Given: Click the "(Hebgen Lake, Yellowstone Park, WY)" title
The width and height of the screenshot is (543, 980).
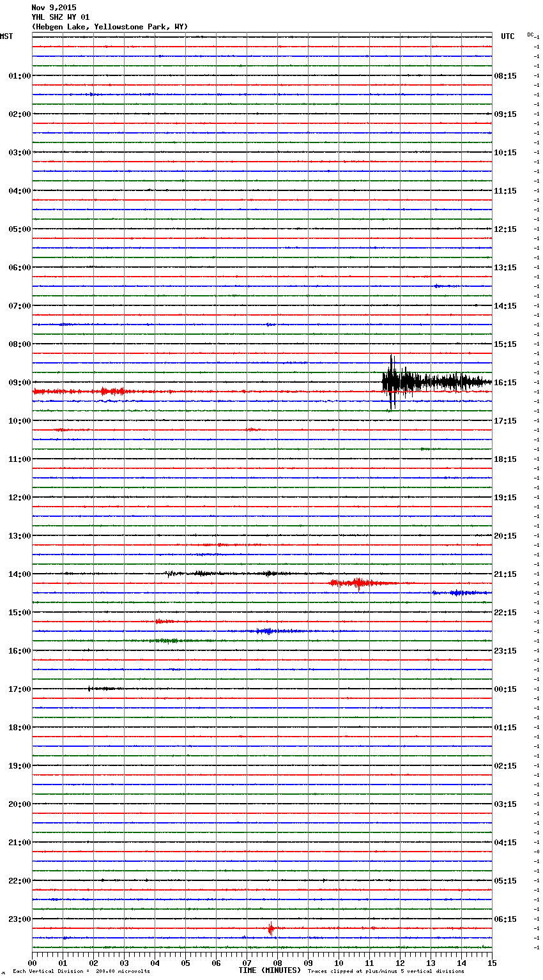Looking at the screenshot, I should (x=110, y=27).
